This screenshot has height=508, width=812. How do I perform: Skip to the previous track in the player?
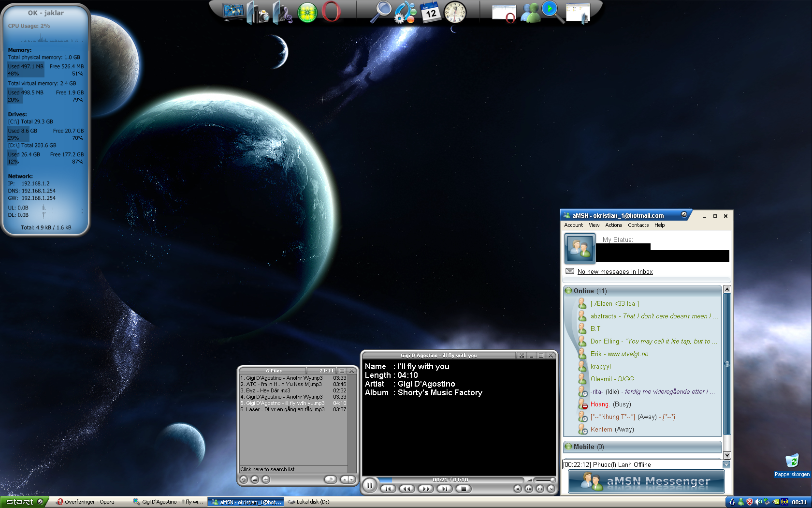pos(388,489)
